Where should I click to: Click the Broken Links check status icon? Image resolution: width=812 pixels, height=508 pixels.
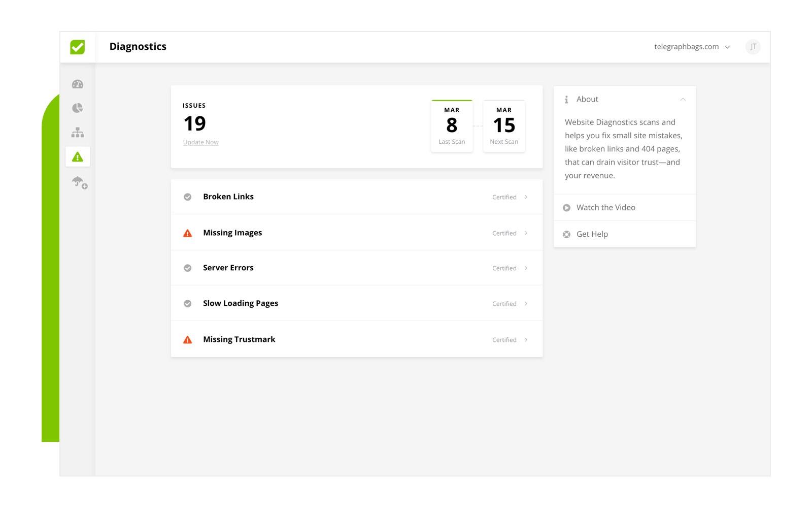[x=188, y=197]
